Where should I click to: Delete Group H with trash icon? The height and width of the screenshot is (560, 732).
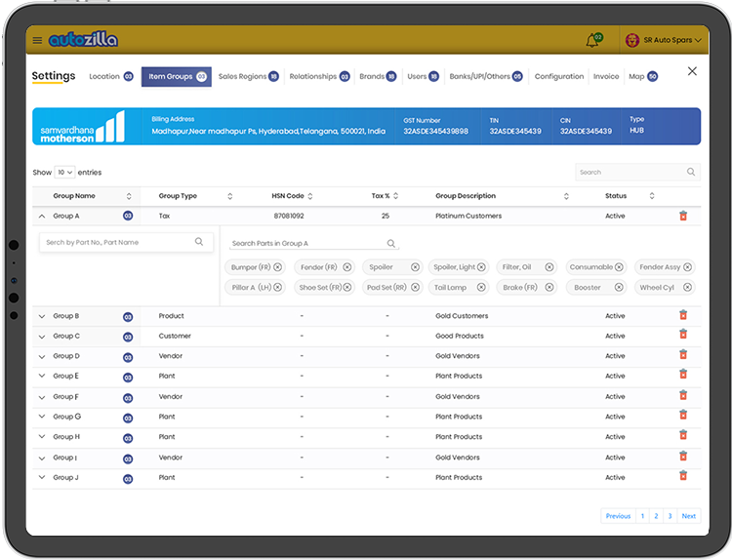[683, 435]
